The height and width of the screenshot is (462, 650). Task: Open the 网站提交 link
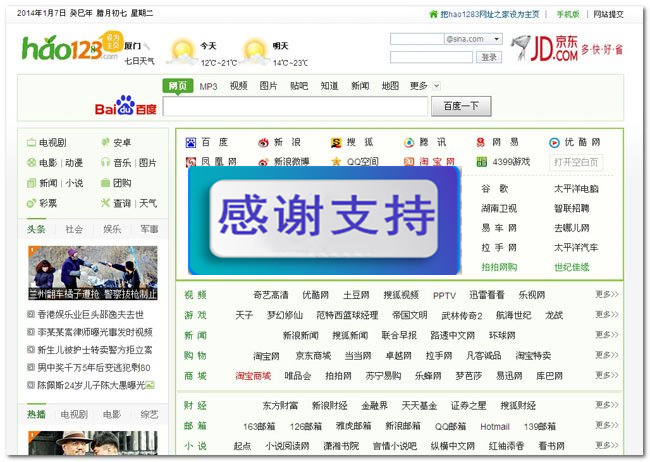click(x=608, y=14)
